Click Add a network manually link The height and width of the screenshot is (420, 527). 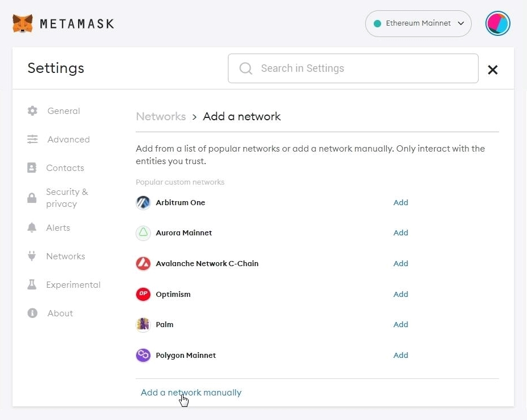pyautogui.click(x=191, y=393)
